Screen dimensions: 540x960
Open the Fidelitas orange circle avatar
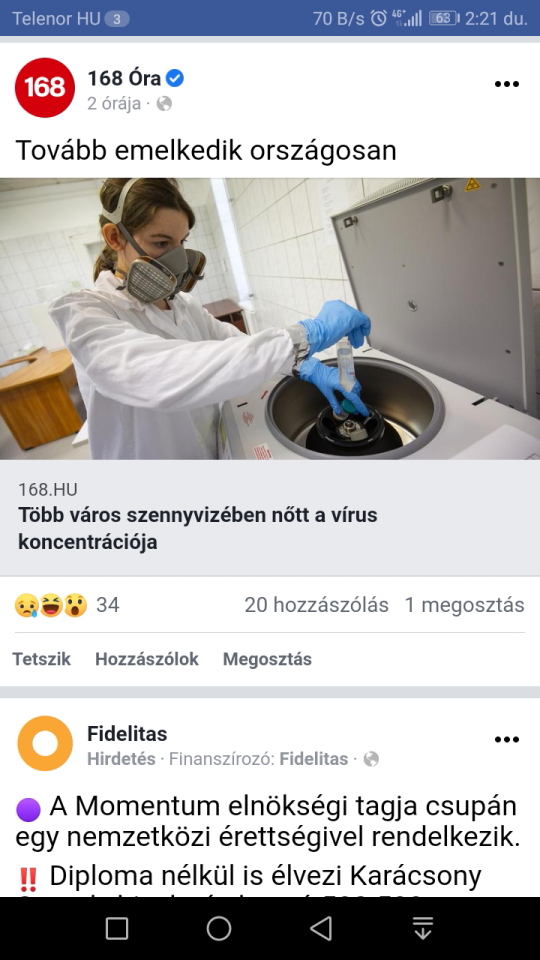[x=45, y=743]
